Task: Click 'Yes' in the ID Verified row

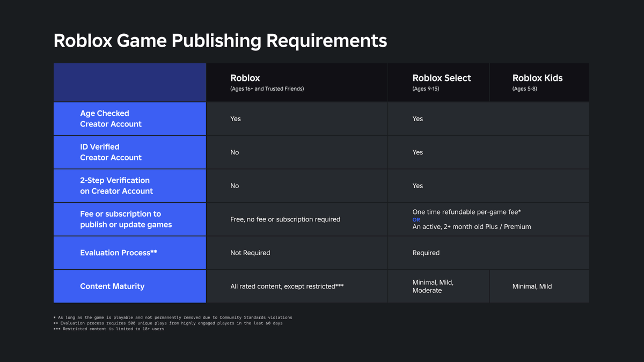Action: pos(418,152)
